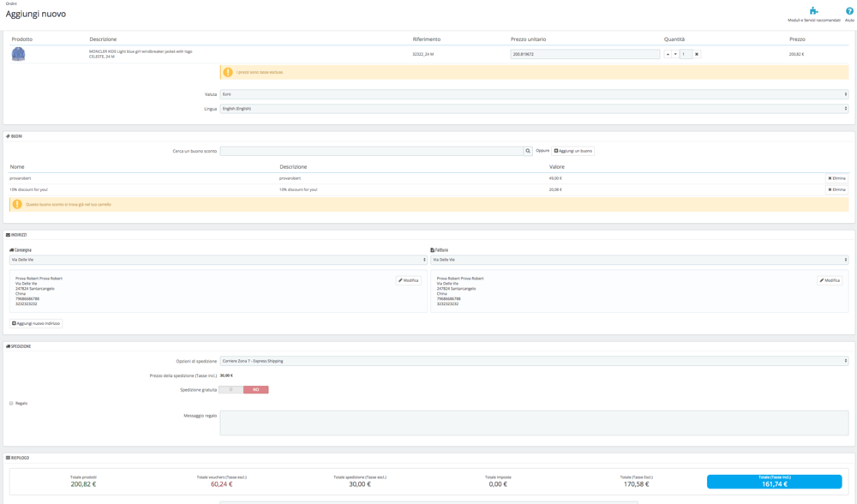The width and height of the screenshot is (857, 504).
Task: Open the Aiuto help icon
Action: coord(849,11)
